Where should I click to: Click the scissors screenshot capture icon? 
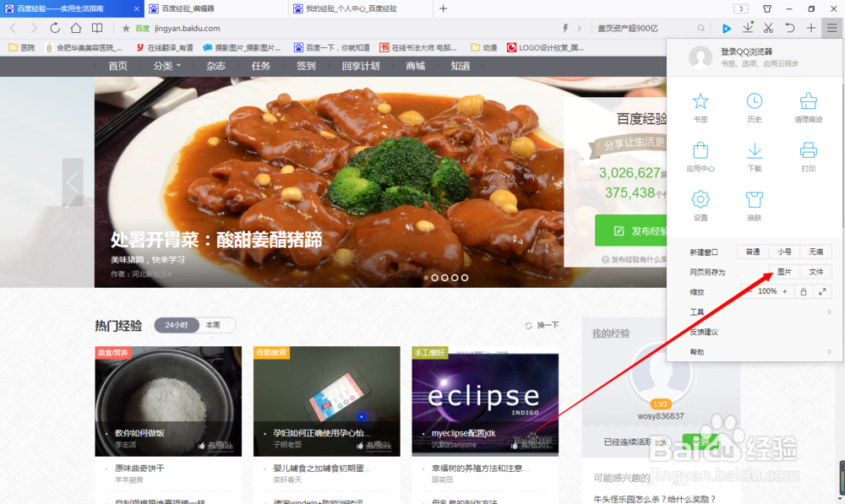[767, 27]
